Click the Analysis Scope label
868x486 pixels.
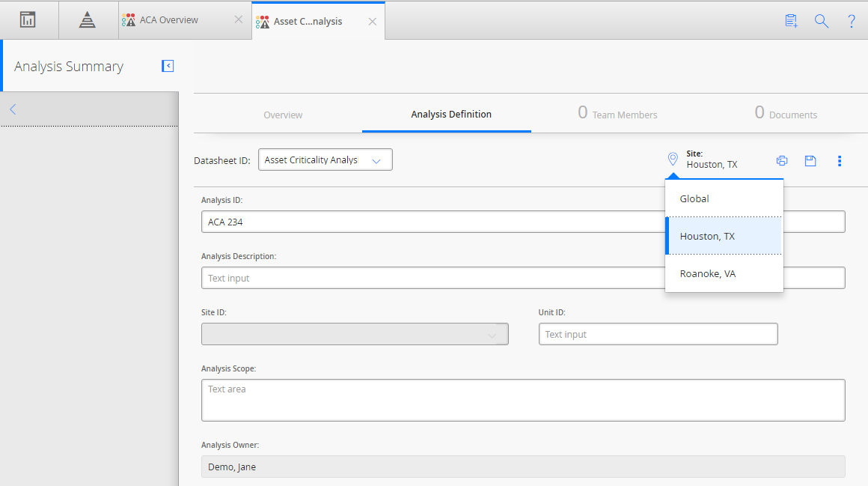tap(229, 368)
